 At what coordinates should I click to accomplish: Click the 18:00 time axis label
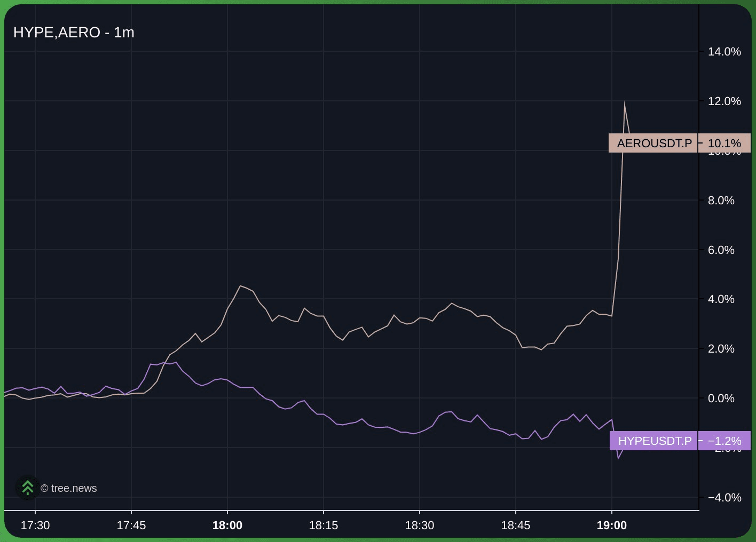tap(227, 525)
